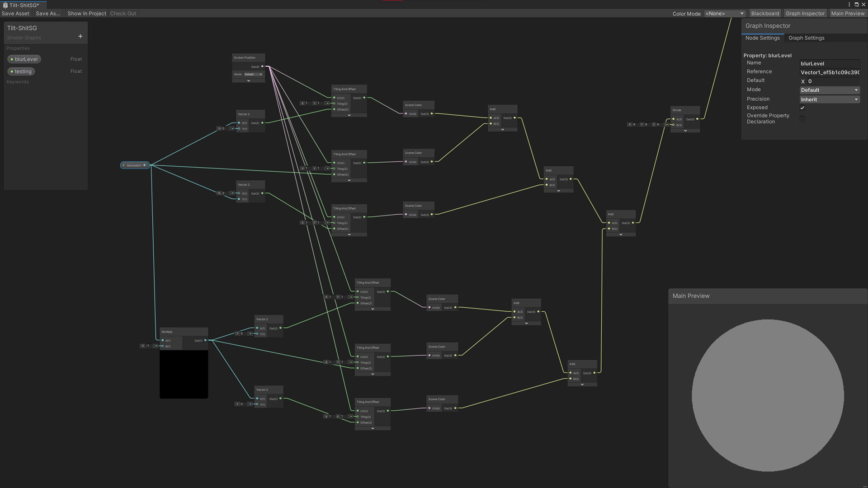Toggle the Main Preview panel visibility
Image resolution: width=868 pixels, height=488 pixels.
(x=848, y=14)
